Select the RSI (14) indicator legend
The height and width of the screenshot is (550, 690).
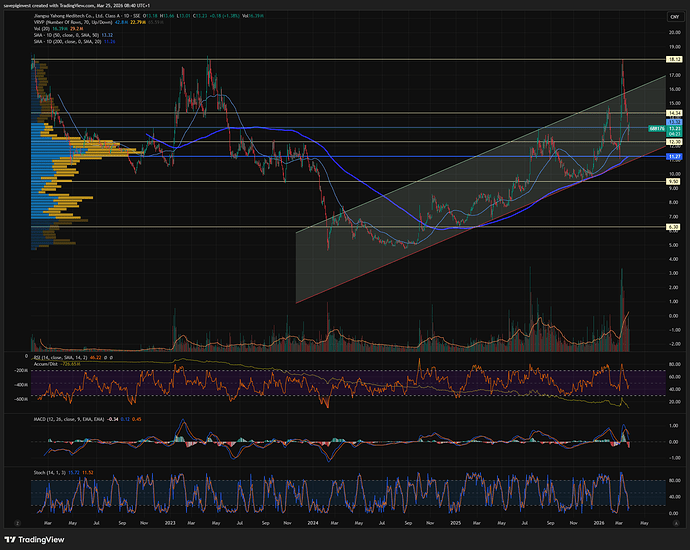point(62,356)
